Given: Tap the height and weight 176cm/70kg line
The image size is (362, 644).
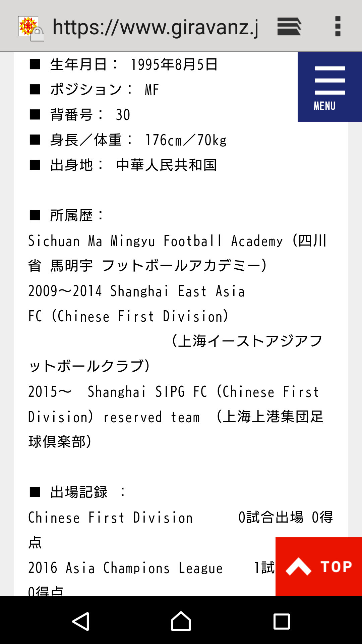Looking at the screenshot, I should pyautogui.click(x=138, y=140).
